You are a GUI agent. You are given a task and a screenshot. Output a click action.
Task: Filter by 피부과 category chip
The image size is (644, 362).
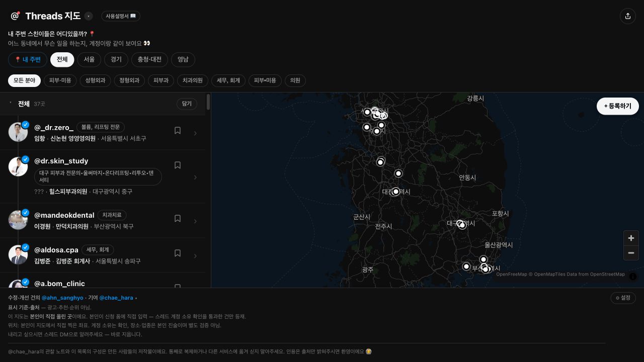click(x=161, y=80)
